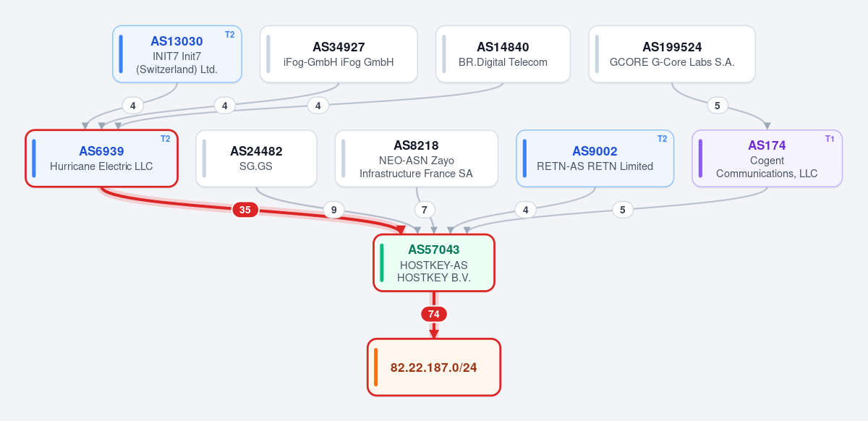Image resolution: width=868 pixels, height=421 pixels.
Task: Click the 82.22.187.0/24 prefix box
Action: tap(434, 367)
